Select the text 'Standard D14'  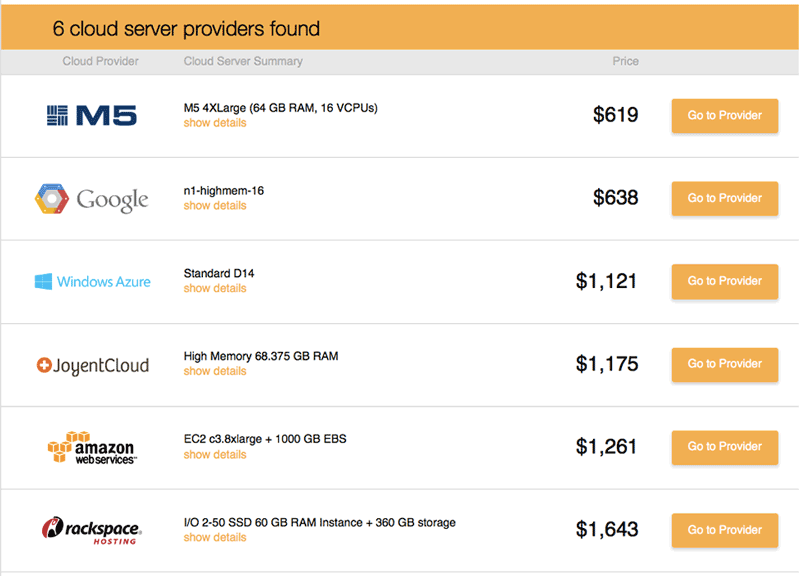point(219,273)
